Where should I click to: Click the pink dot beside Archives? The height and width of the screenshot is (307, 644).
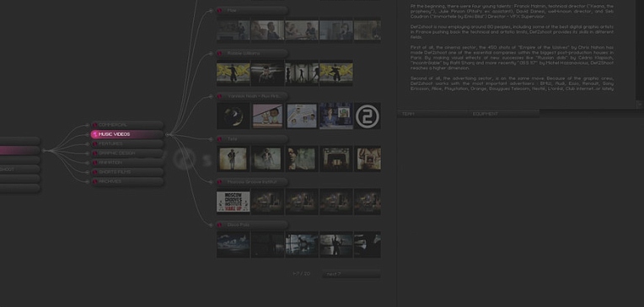point(95,181)
